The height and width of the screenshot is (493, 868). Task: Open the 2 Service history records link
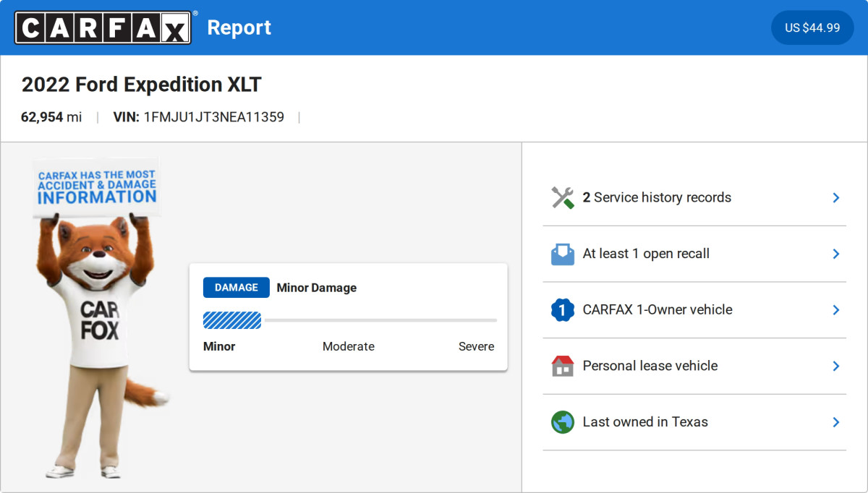click(x=657, y=197)
